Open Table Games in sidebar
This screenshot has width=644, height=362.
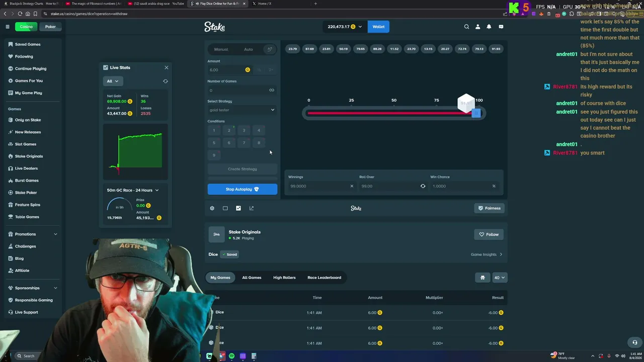(x=27, y=217)
